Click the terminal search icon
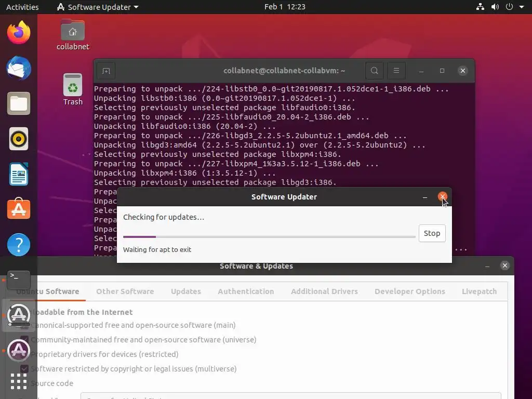Viewport: 532px width, 399px height. (374, 71)
